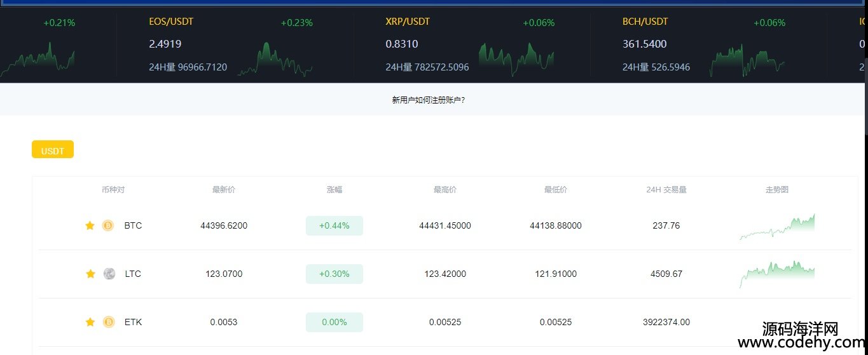This screenshot has height=355, width=868.
Task: Click EOS 24H量 96966.7120 text
Action: point(188,67)
